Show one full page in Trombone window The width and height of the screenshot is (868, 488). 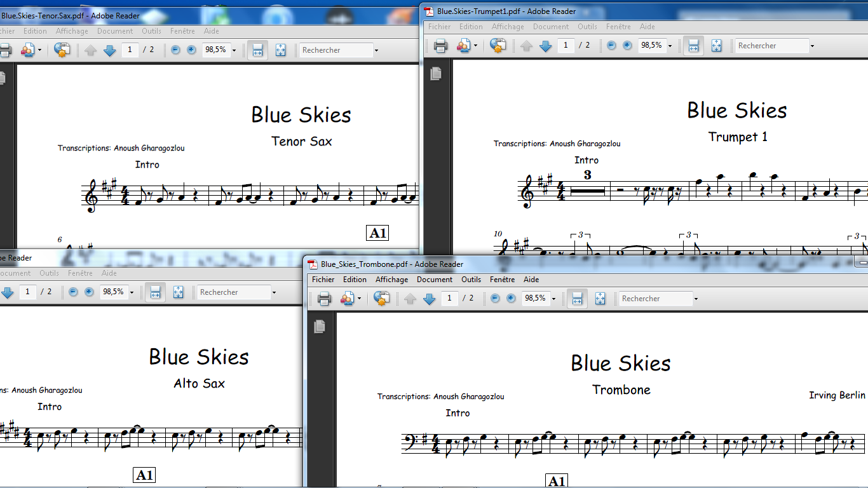coord(600,299)
